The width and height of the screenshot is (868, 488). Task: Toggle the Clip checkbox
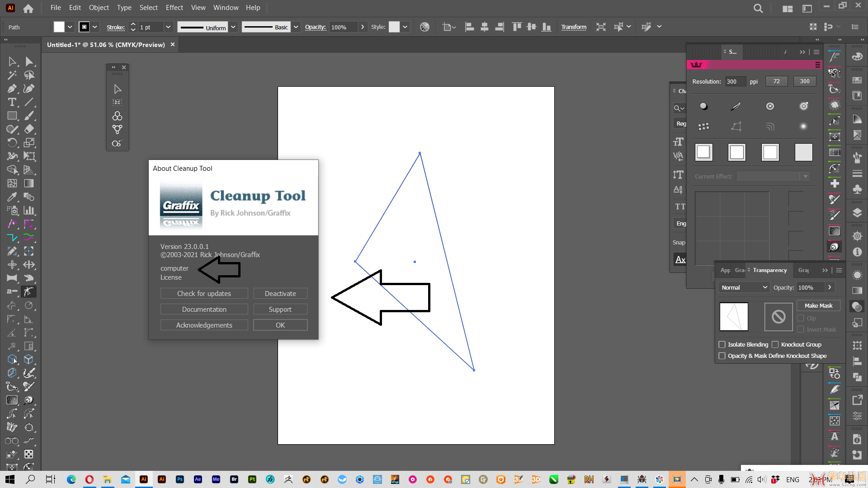tap(801, 318)
